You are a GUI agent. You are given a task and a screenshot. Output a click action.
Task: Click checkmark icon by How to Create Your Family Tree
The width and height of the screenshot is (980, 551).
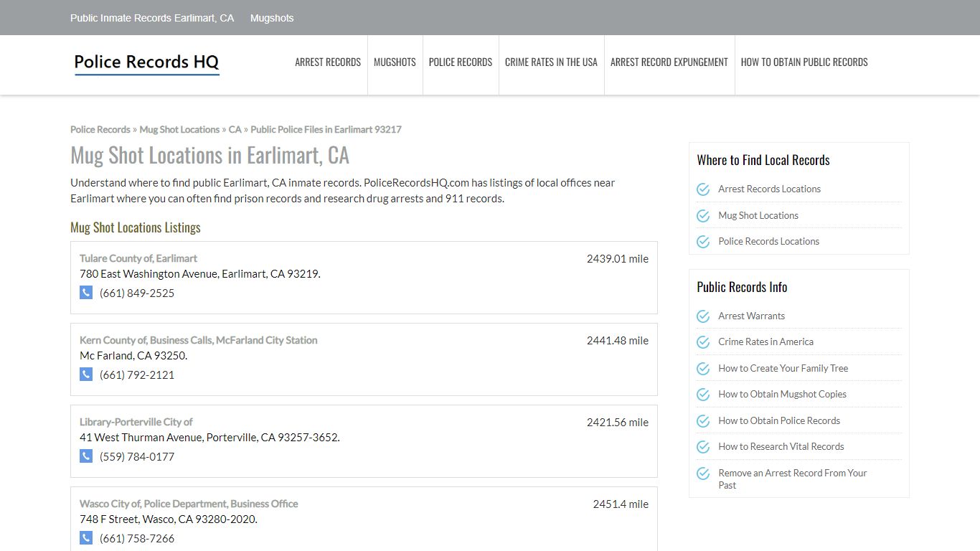pyautogui.click(x=703, y=369)
